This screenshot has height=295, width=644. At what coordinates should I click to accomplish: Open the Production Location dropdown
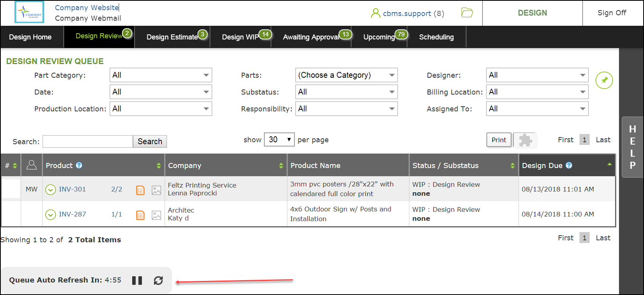click(161, 109)
